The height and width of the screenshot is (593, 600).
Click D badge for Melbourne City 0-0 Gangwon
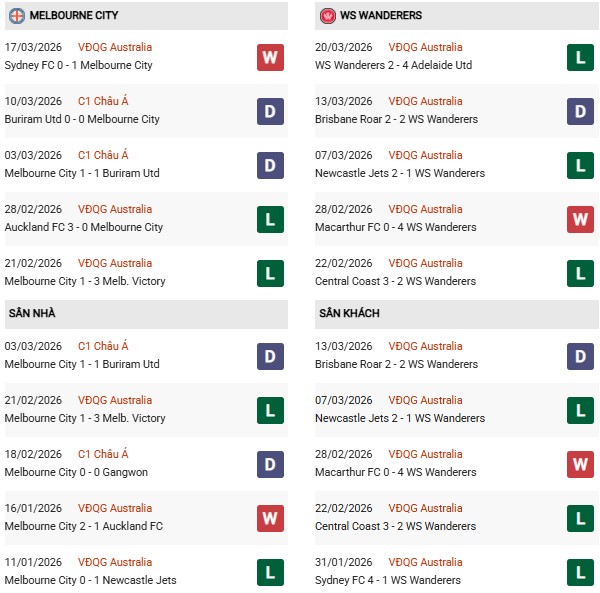tap(270, 464)
